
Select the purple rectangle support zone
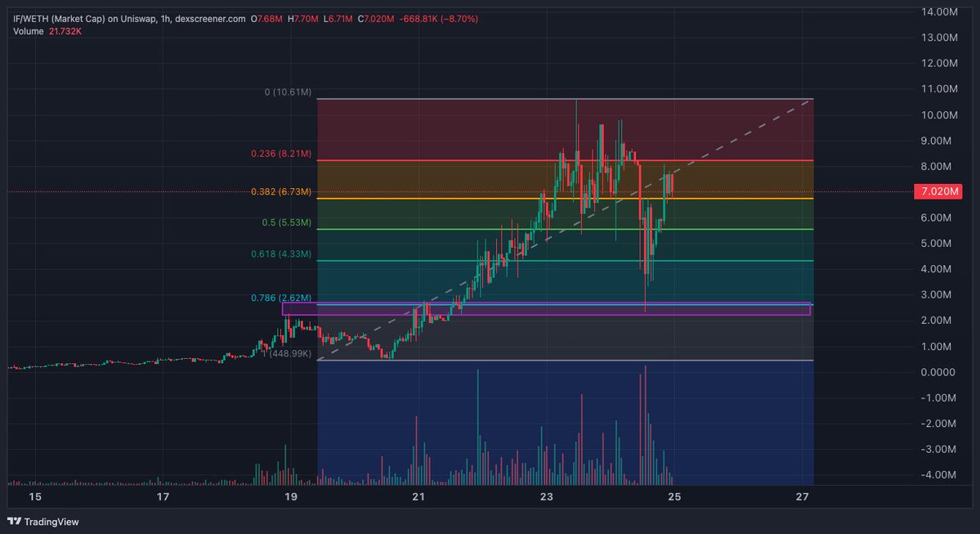pos(546,309)
